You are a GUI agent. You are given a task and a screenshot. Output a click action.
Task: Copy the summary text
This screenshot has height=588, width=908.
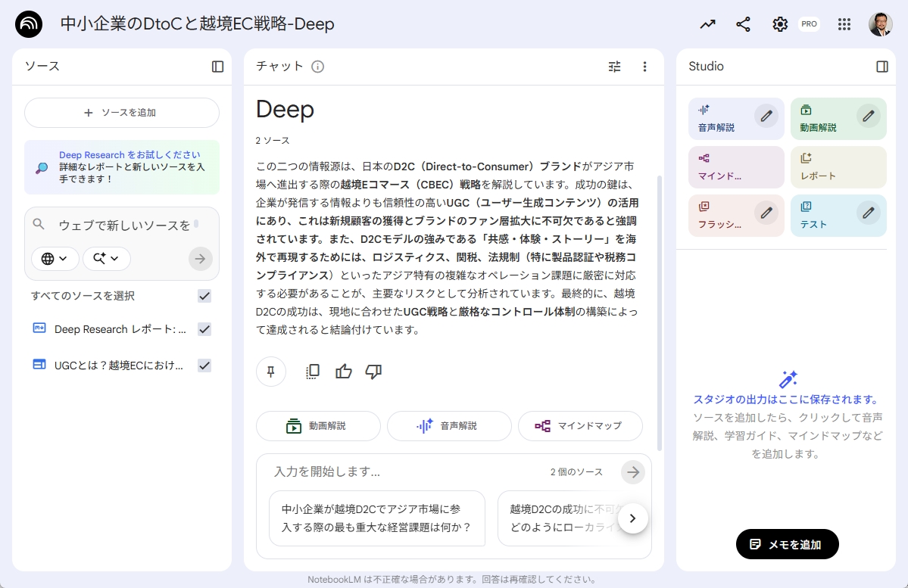click(x=311, y=372)
